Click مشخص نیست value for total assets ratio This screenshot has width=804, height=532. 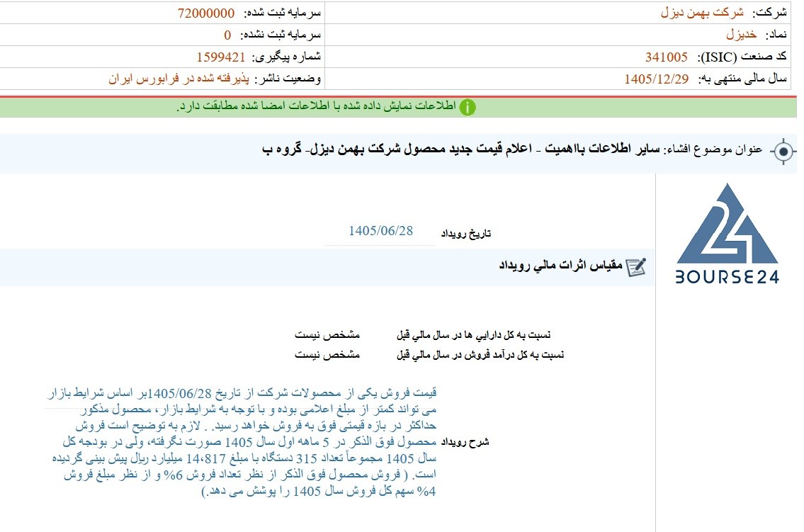point(327,335)
